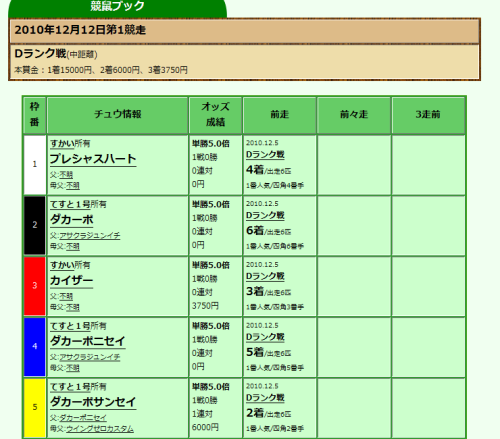The image size is (500, 439).
Task: Open the カイザー mouse profile link
Action: 71,281
